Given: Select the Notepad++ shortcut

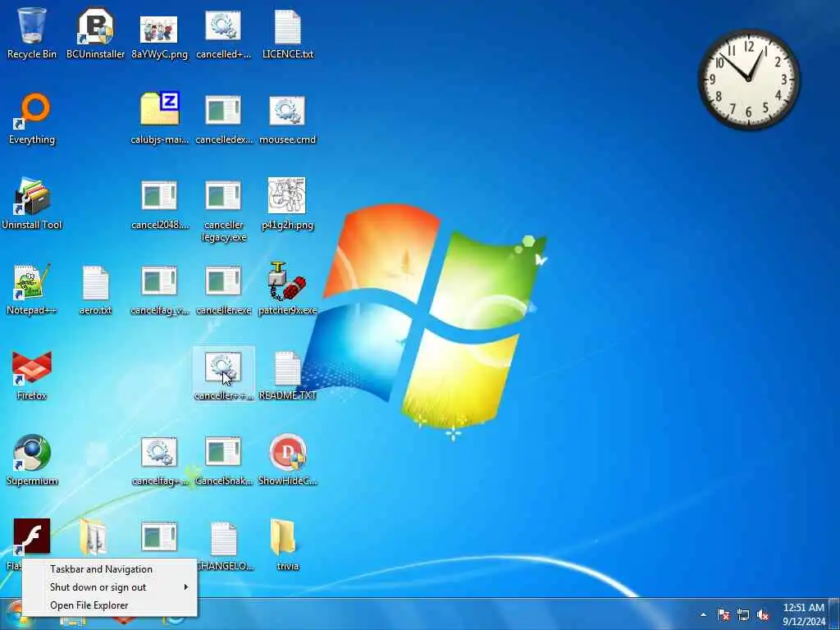Looking at the screenshot, I should click(x=32, y=290).
